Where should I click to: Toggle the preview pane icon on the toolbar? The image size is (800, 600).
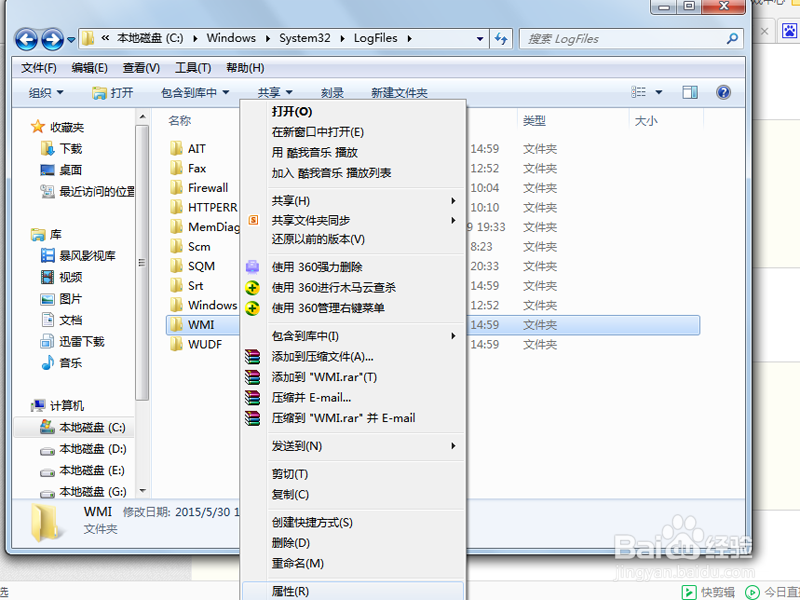tap(689, 91)
